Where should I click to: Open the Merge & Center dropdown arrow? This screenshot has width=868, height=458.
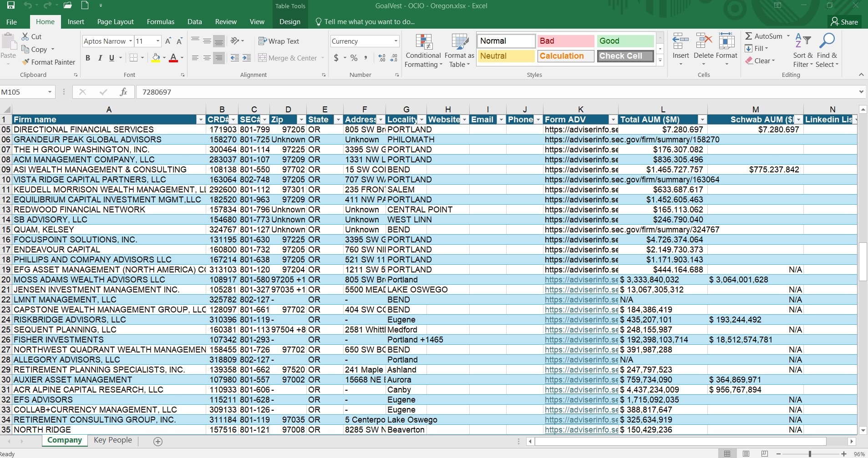pyautogui.click(x=323, y=58)
